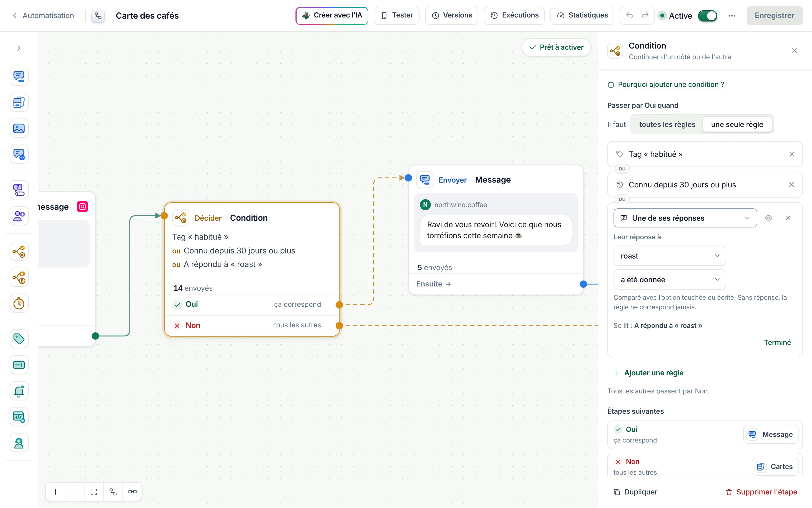812x508 pixels.
Task: Open the Tester button
Action: click(x=397, y=16)
